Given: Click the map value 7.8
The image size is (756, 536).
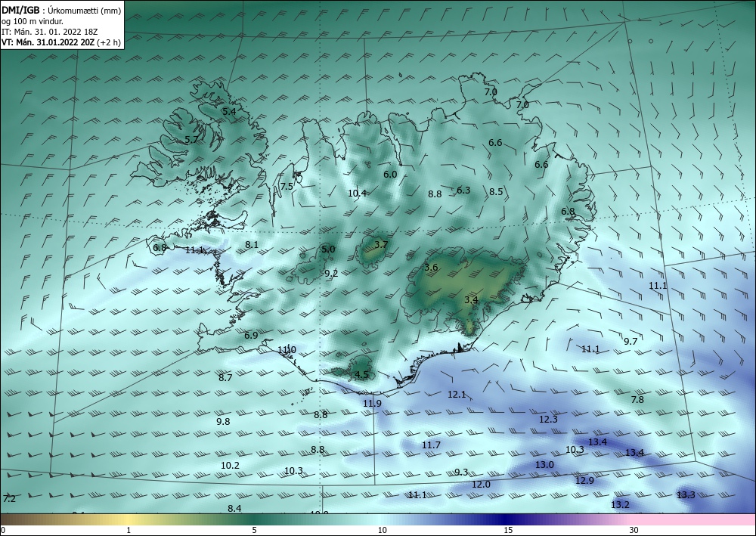Looking at the screenshot, I should 637,400.
